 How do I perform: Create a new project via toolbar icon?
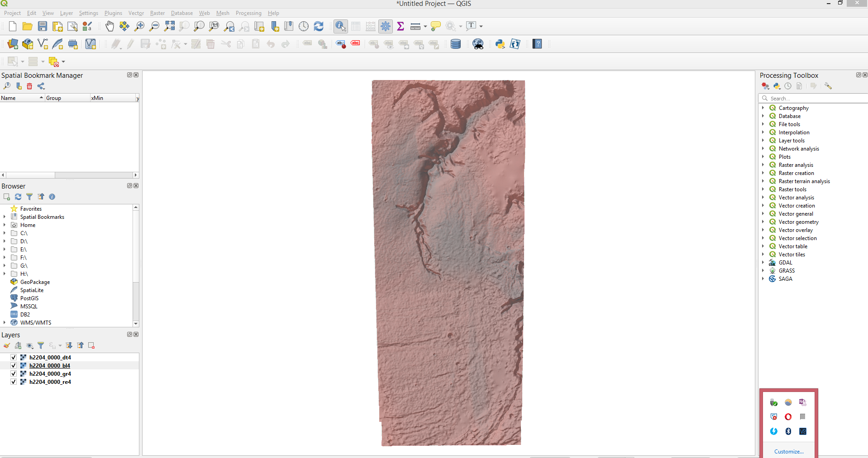tap(13, 26)
